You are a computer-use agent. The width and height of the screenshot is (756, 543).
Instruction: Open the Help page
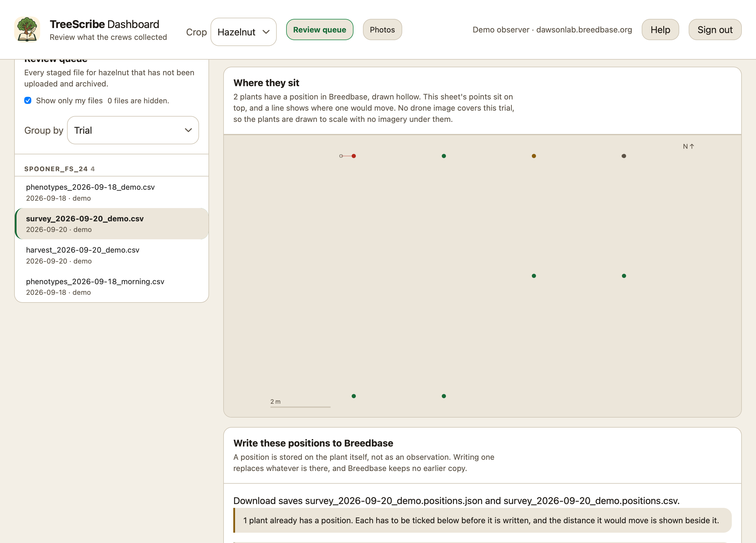point(660,30)
